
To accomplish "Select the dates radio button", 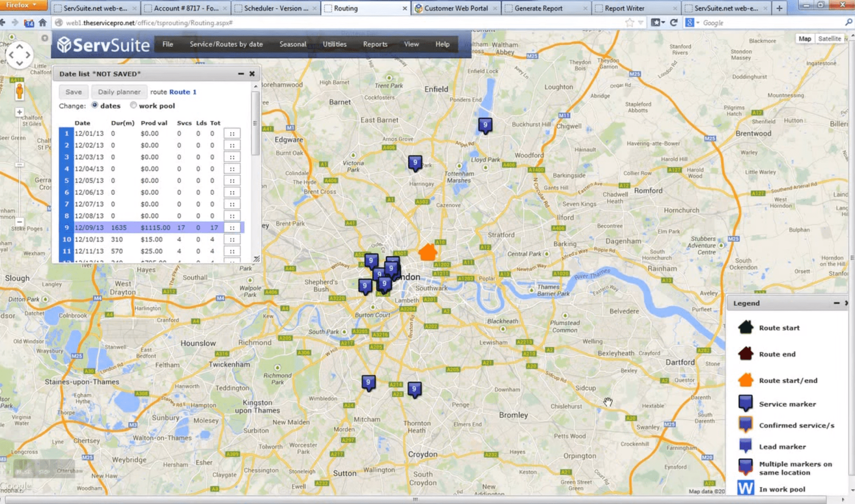I will 95,105.
